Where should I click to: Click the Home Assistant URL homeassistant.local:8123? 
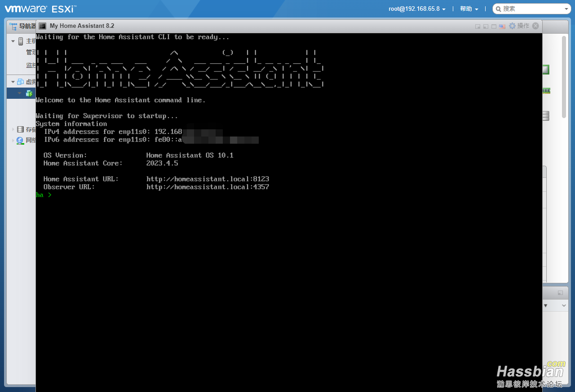point(208,179)
